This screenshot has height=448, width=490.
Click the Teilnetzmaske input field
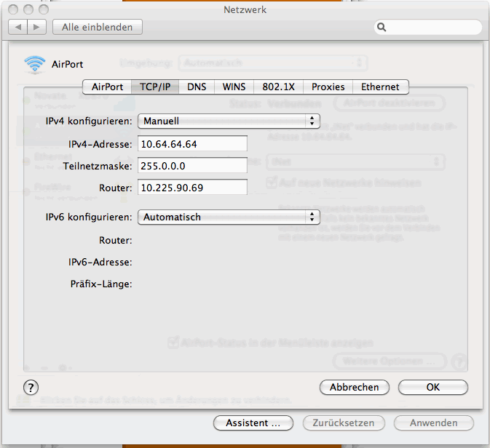point(192,166)
